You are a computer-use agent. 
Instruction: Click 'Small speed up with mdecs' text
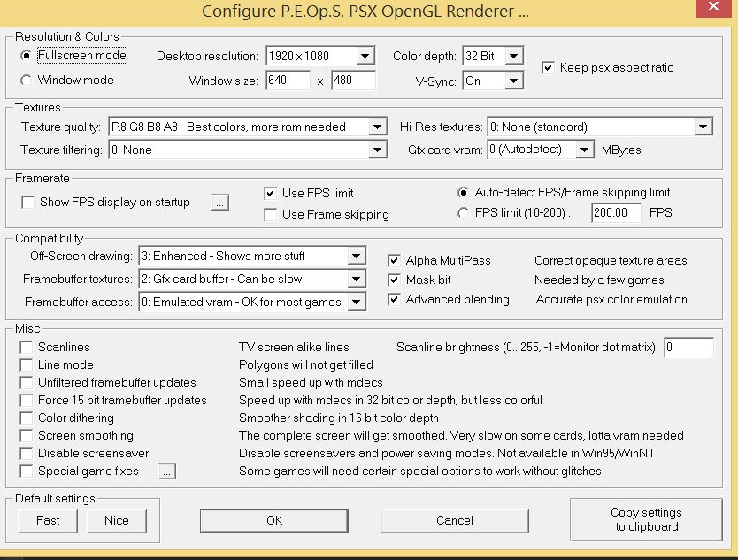[311, 382]
